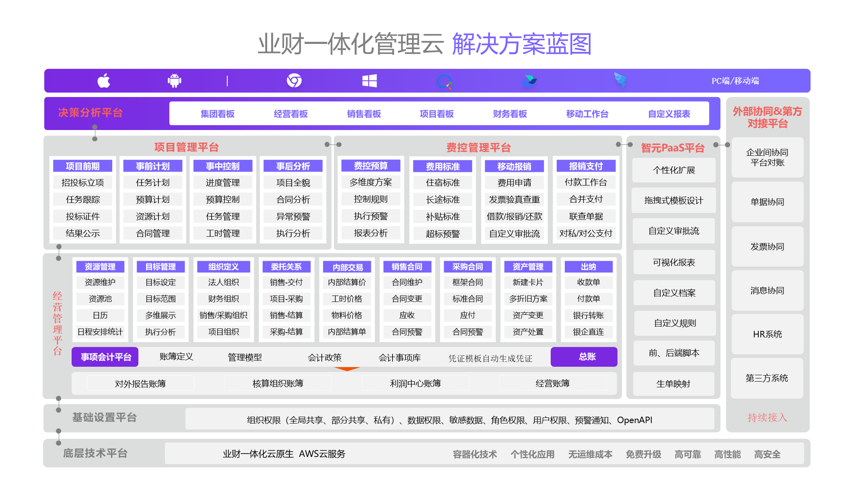Click the orange triangle under 会计政策
The image size is (852, 504).
347,369
